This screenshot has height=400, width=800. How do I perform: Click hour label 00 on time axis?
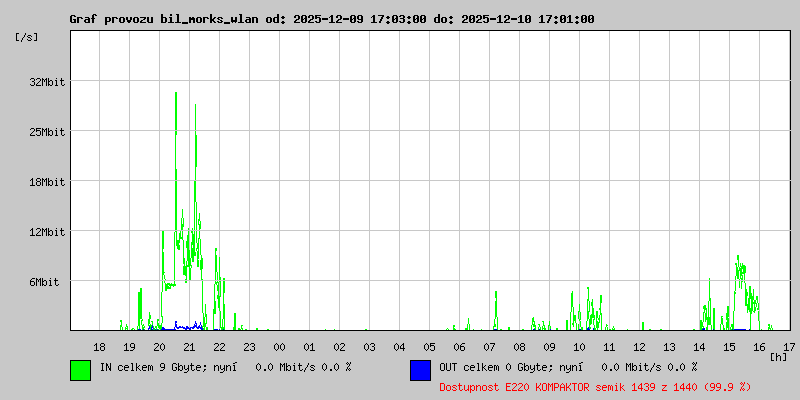tap(280, 347)
